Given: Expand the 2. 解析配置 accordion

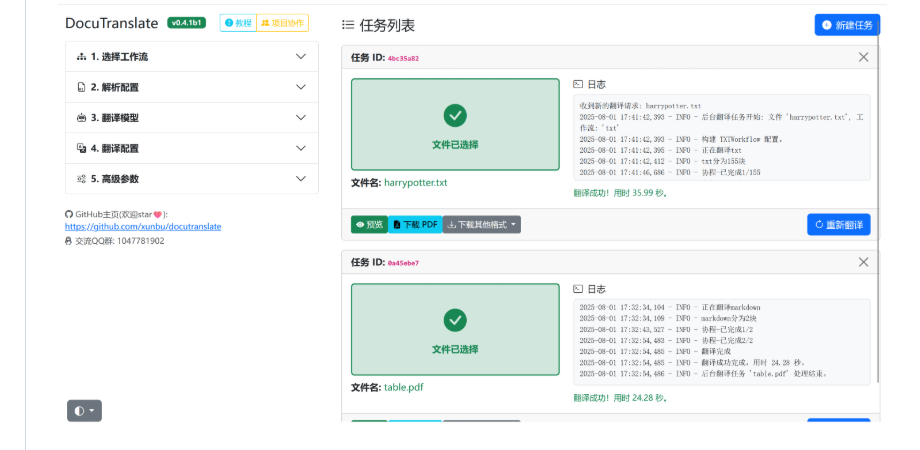Looking at the screenshot, I should pyautogui.click(x=191, y=88).
